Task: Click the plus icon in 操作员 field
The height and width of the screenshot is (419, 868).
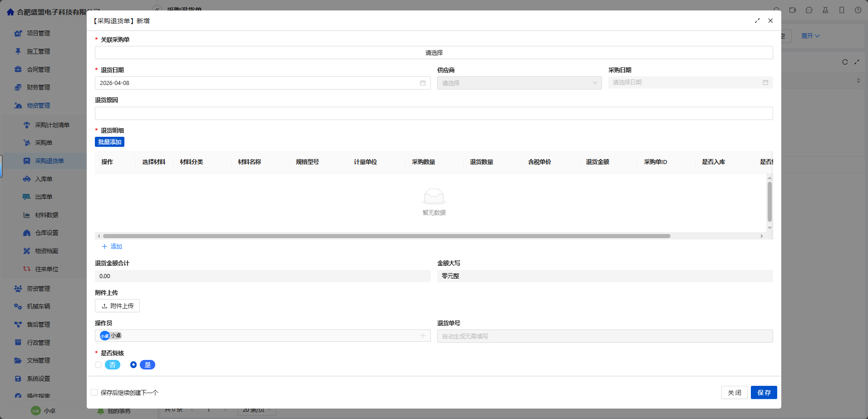Action: point(423,336)
